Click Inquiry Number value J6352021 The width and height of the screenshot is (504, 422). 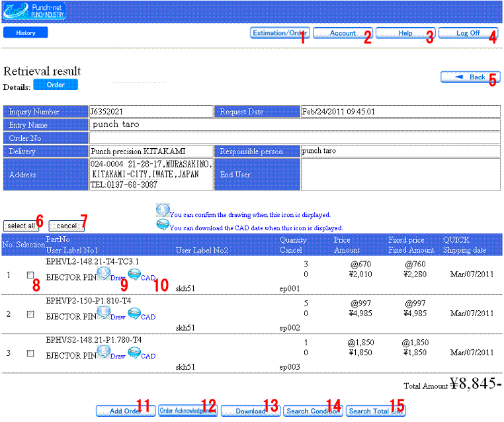pos(106,112)
